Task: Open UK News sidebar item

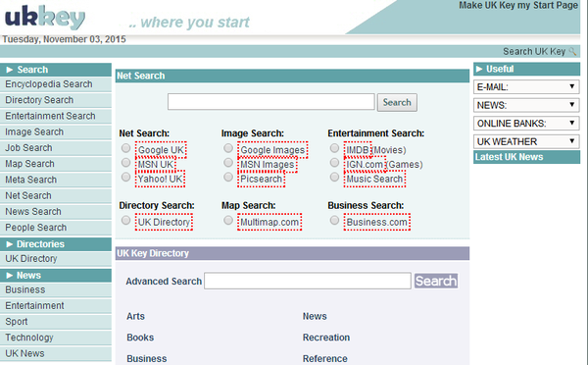Action: coord(56,354)
